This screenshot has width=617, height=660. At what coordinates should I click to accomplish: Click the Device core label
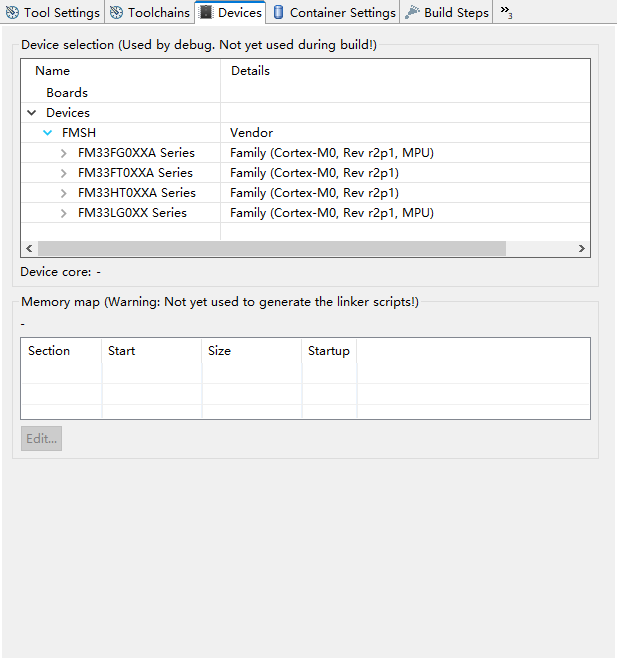60,272
